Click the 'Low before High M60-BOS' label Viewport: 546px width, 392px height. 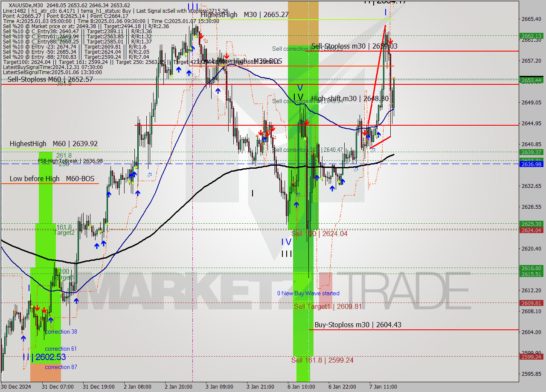coord(52,179)
